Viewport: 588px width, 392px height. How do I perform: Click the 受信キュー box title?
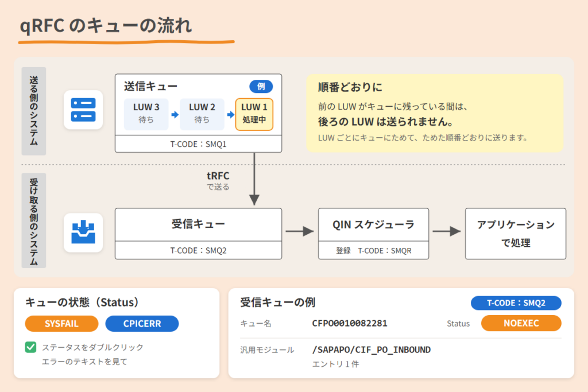[x=198, y=224]
